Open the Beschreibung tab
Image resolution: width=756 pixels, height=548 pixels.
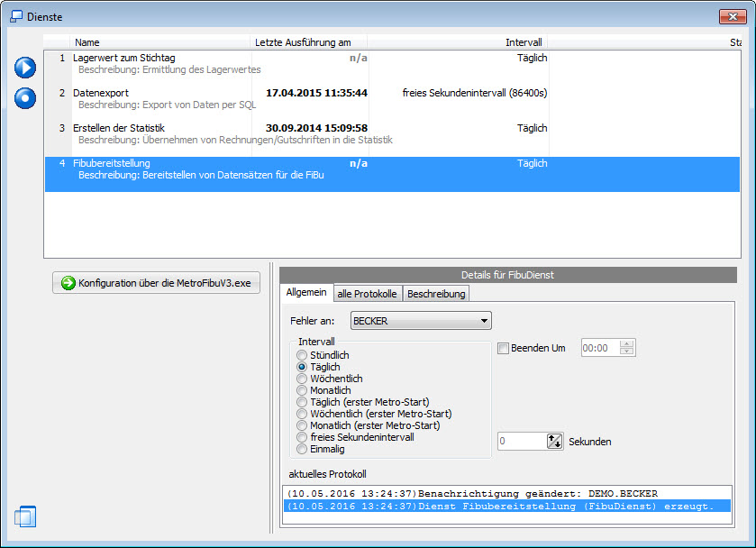click(435, 294)
